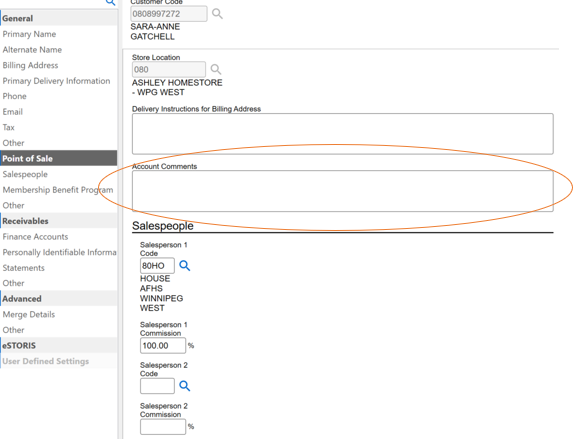Click the search icon above the General section
This screenshot has width=579, height=444.
click(110, 2)
